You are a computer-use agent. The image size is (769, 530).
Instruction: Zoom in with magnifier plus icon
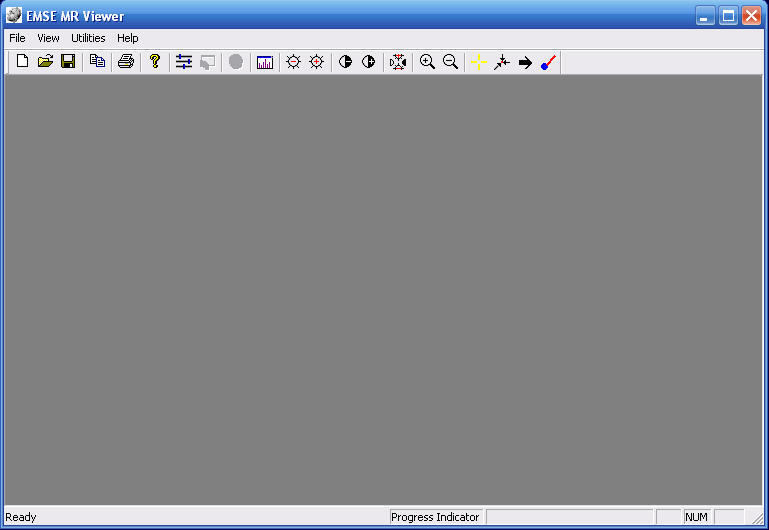[427, 62]
